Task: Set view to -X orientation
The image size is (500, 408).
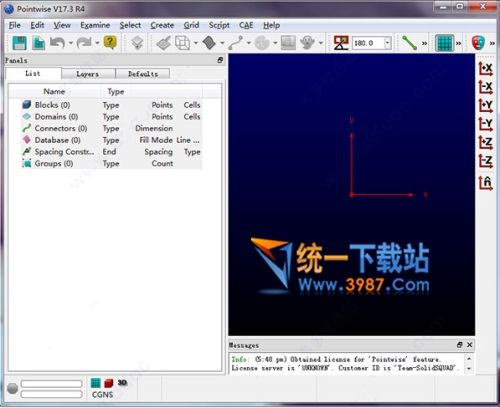Action: 486,87
